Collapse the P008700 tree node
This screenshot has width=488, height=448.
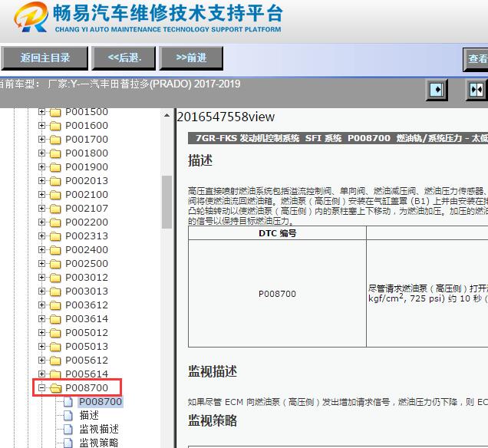pos(41,387)
